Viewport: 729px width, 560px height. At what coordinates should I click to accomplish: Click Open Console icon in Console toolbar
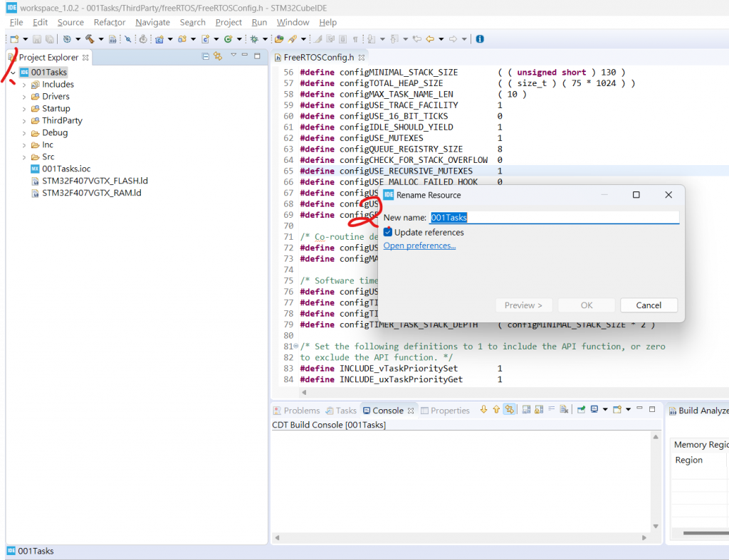coord(617,410)
